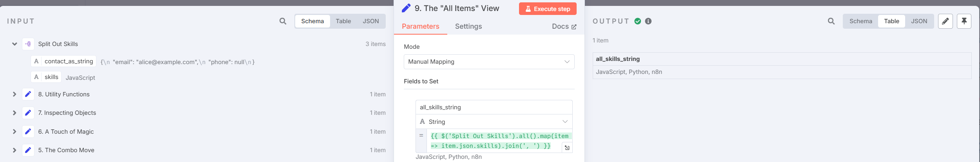Viewport: 980px width, 162px height.
Task: Click the JavaScript value beside skills
Action: click(x=80, y=78)
